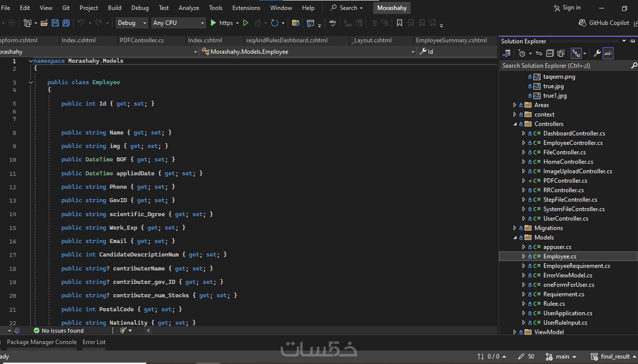Select EmployeeRequirement.cs in Solution Explorer
This screenshot has height=364, width=638.
(576, 266)
